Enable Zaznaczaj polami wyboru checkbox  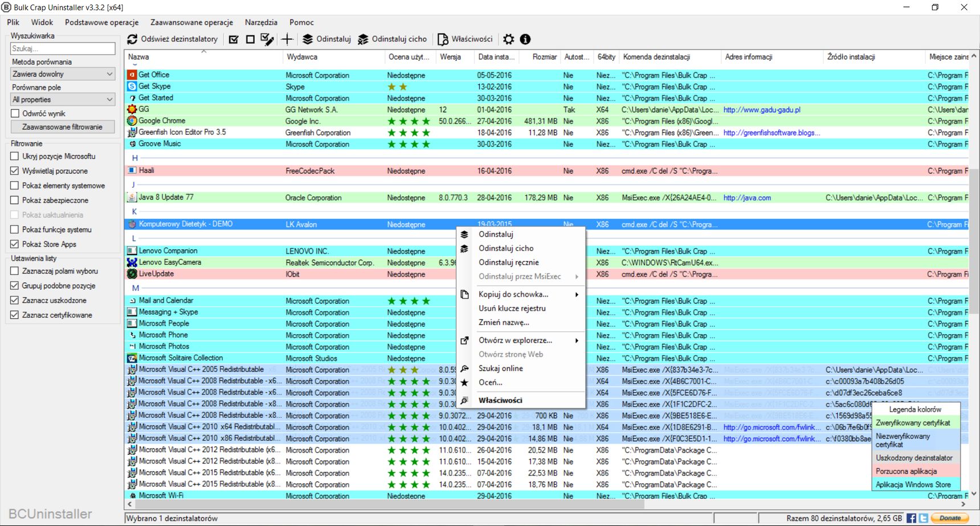point(15,271)
